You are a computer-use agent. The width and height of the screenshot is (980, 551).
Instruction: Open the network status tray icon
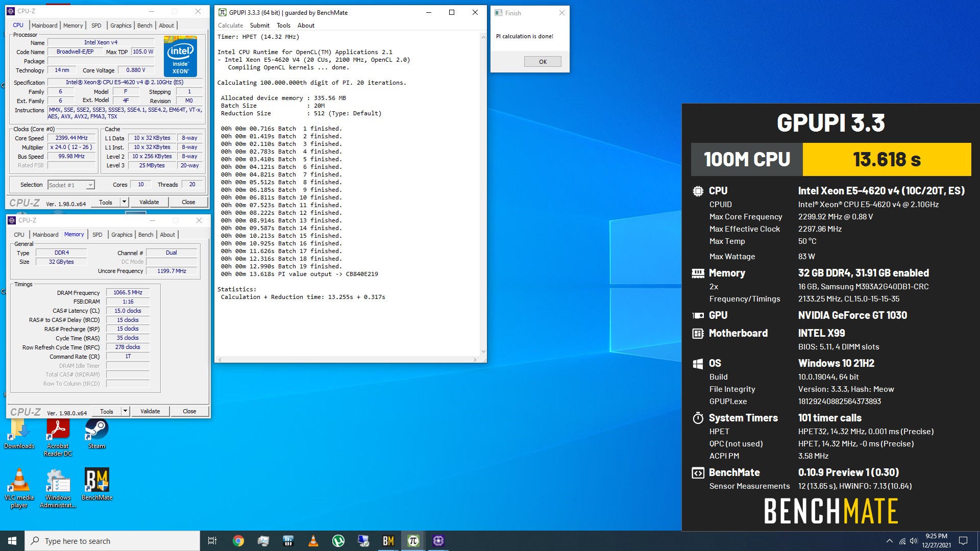[902, 541]
